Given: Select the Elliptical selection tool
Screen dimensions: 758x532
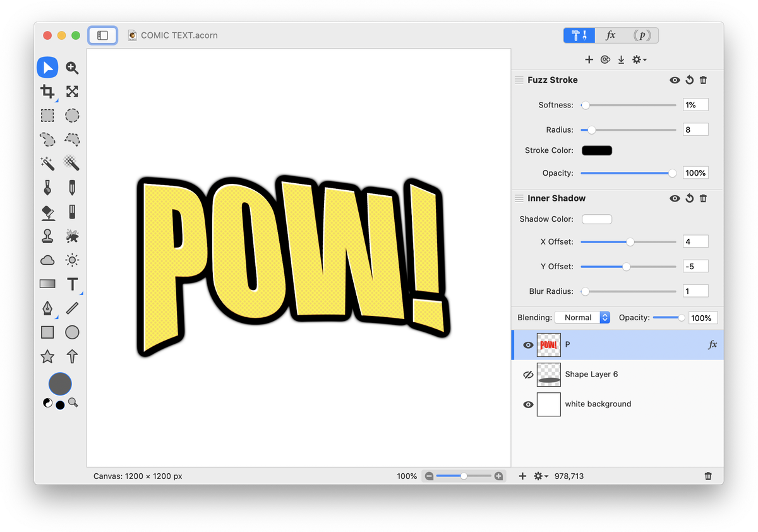Looking at the screenshot, I should coord(72,116).
